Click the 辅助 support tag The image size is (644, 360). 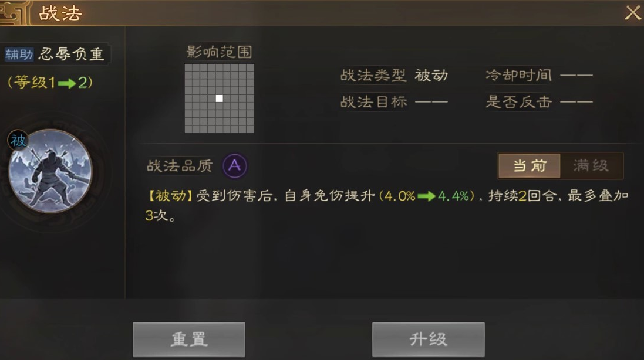[19, 54]
